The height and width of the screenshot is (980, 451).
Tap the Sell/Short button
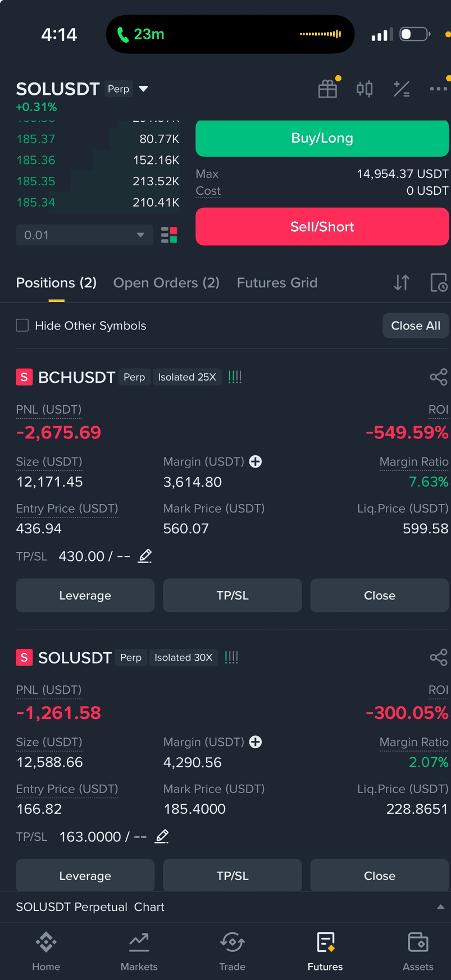[x=322, y=227]
